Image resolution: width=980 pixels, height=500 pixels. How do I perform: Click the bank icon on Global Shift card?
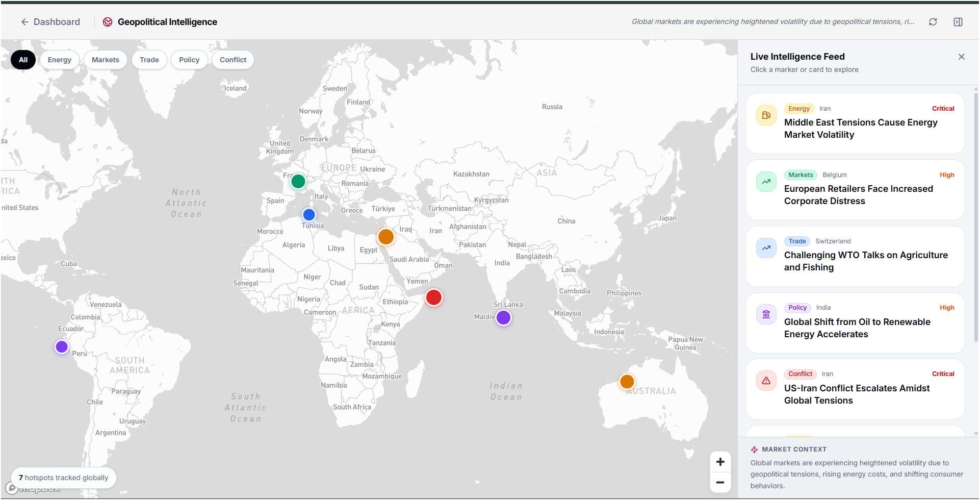[x=766, y=314]
